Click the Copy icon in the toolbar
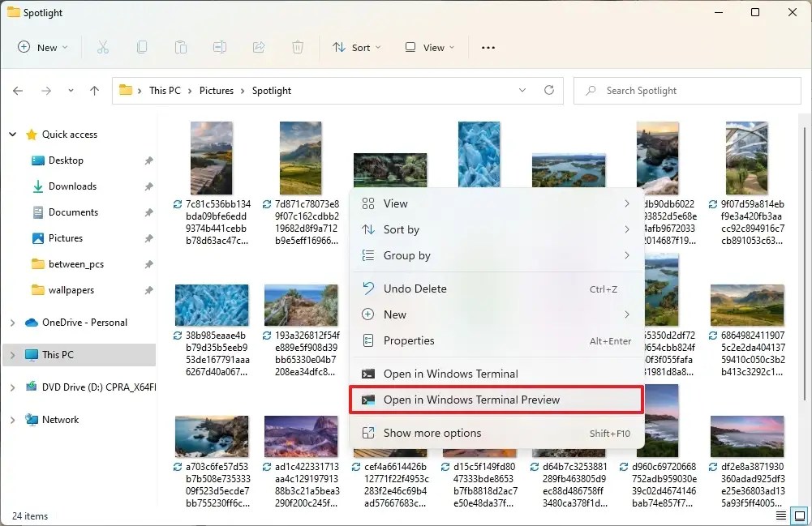This screenshot has width=812, height=526. (142, 47)
